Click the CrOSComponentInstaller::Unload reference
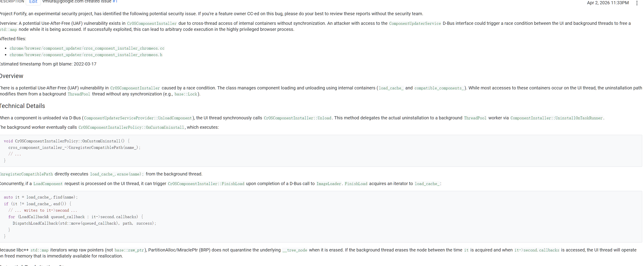 pyautogui.click(x=298, y=118)
